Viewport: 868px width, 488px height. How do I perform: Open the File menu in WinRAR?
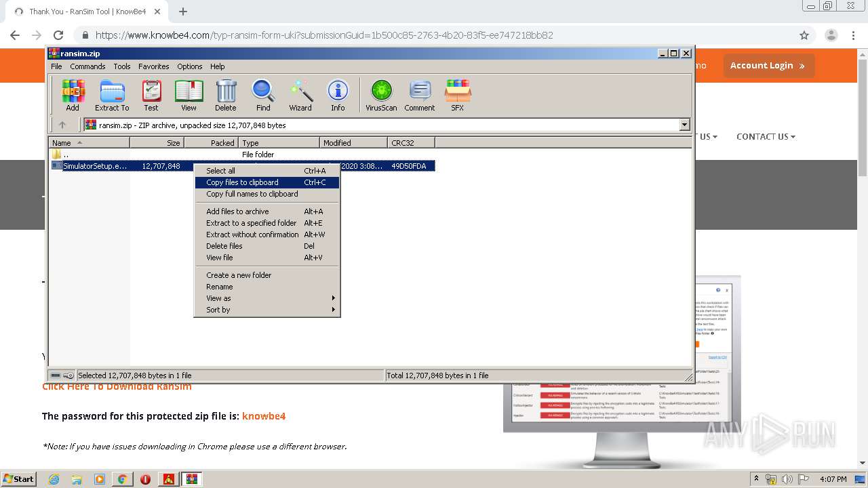point(56,66)
